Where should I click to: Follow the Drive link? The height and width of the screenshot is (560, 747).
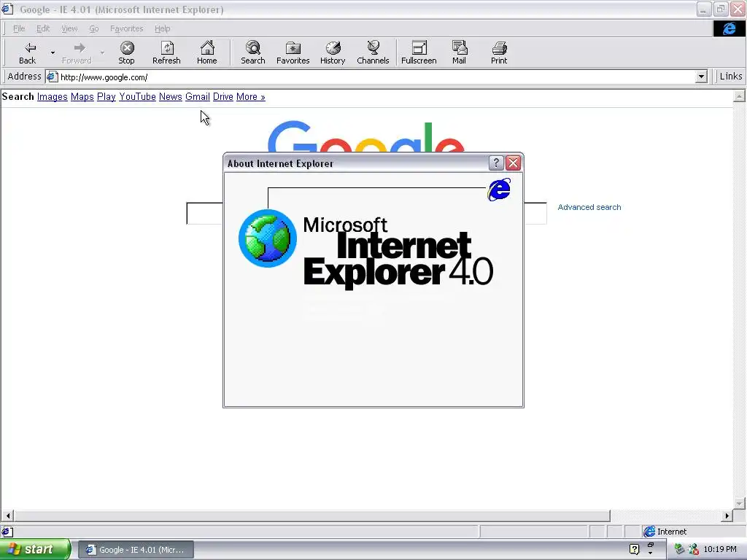point(223,97)
